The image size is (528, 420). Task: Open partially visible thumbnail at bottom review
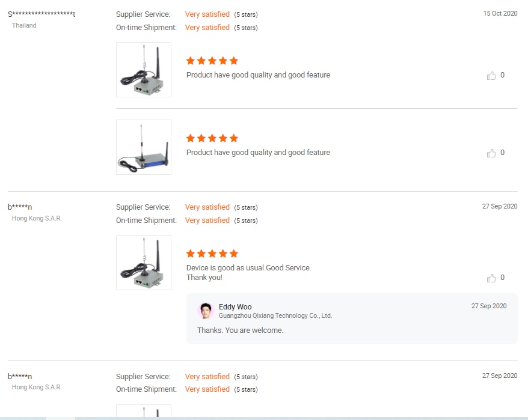[x=144, y=410]
